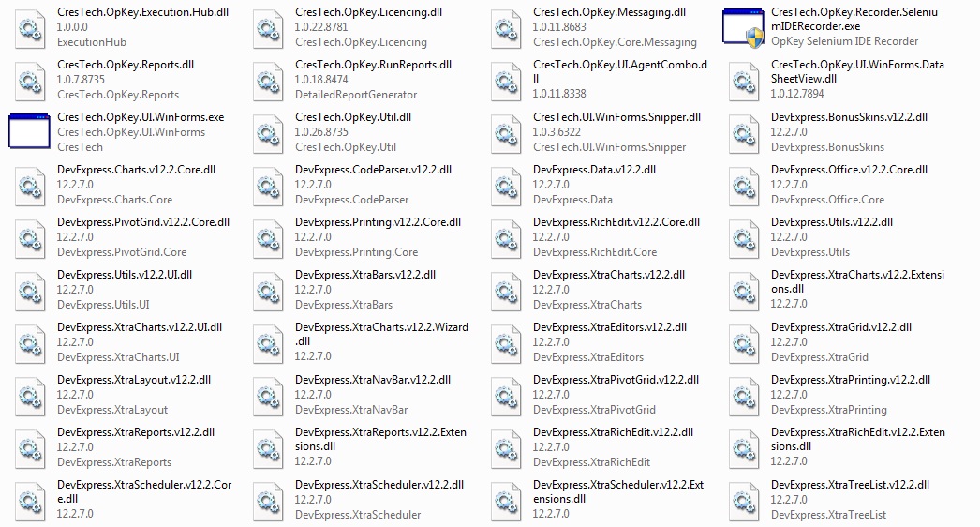Click the DevExpress.XtraBars.v12.2.dll icon
980x527 pixels.
268,292
